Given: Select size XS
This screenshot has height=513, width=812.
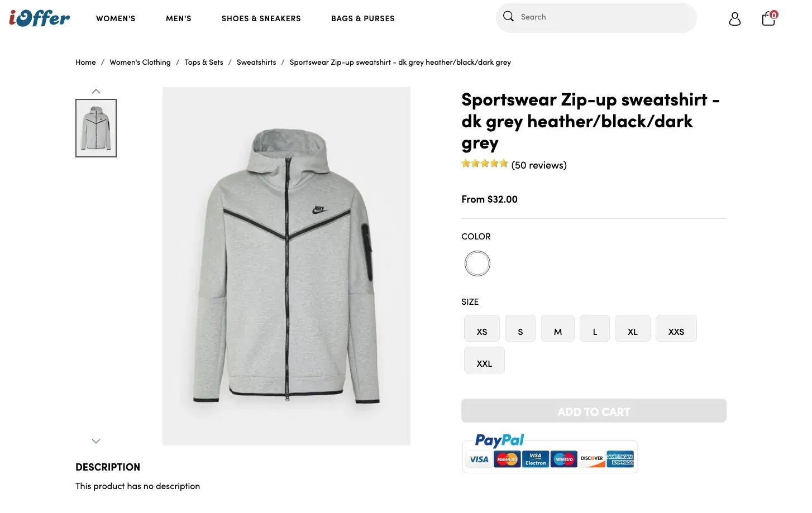Looking at the screenshot, I should click(x=482, y=329).
